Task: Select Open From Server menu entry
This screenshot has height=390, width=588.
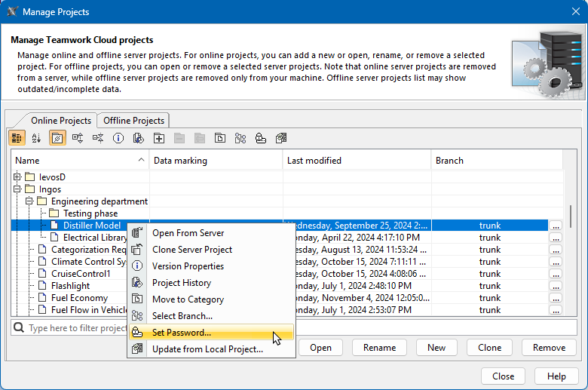Action: tap(188, 233)
